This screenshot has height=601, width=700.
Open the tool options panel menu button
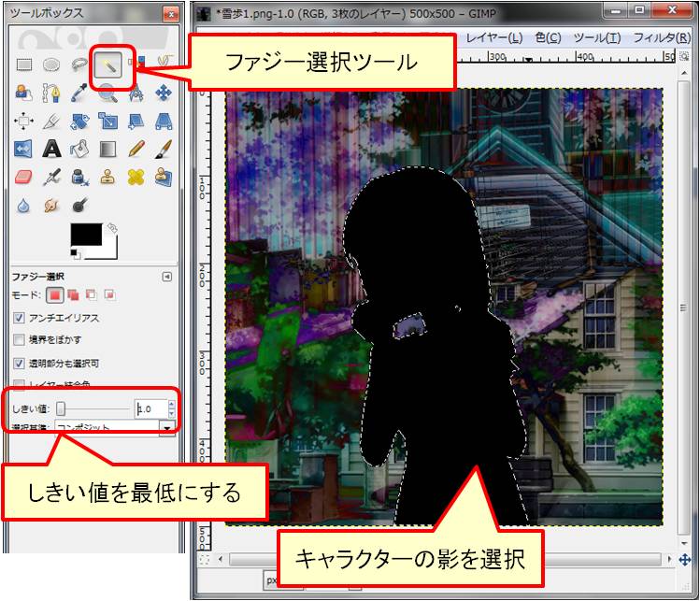[166, 277]
